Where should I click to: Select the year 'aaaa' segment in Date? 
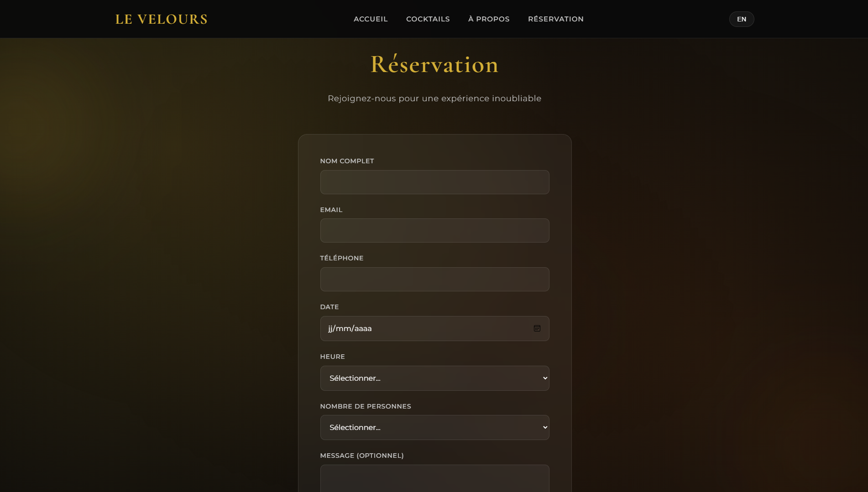[363, 328]
